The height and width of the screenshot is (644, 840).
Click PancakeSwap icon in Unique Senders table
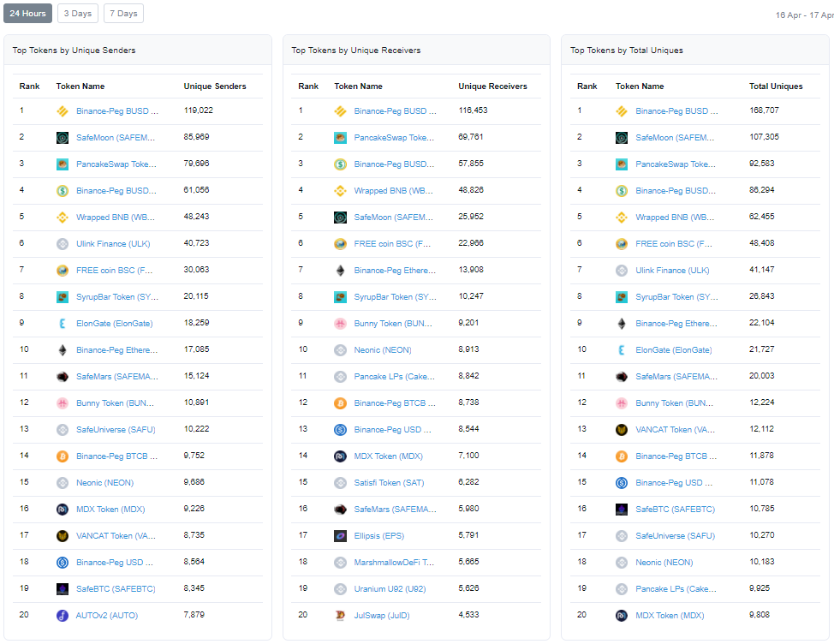pyautogui.click(x=63, y=164)
